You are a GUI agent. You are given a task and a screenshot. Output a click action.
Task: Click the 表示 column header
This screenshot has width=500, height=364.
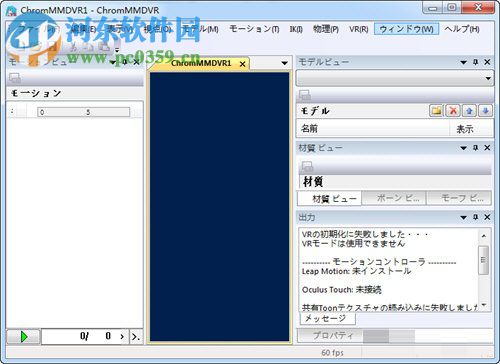(471, 128)
